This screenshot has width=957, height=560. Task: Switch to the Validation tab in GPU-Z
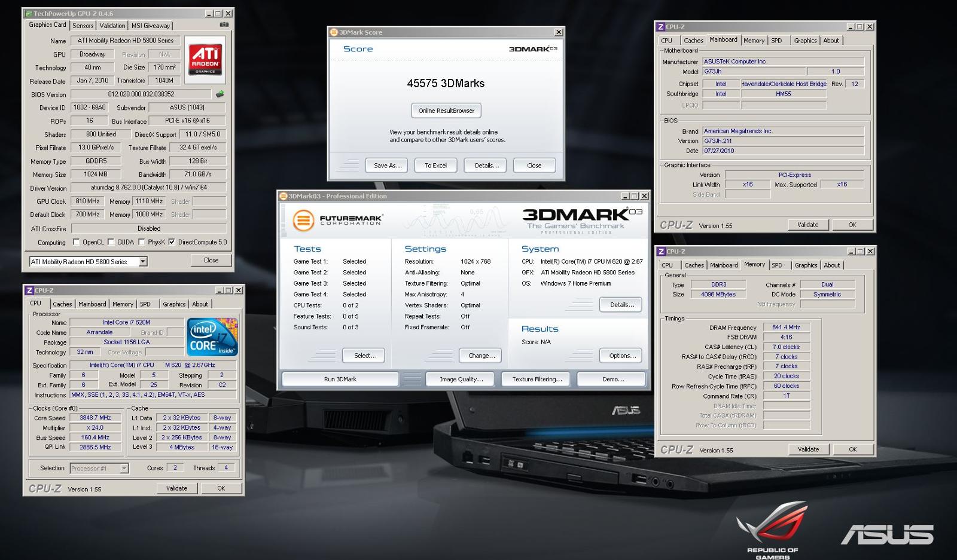coord(112,26)
